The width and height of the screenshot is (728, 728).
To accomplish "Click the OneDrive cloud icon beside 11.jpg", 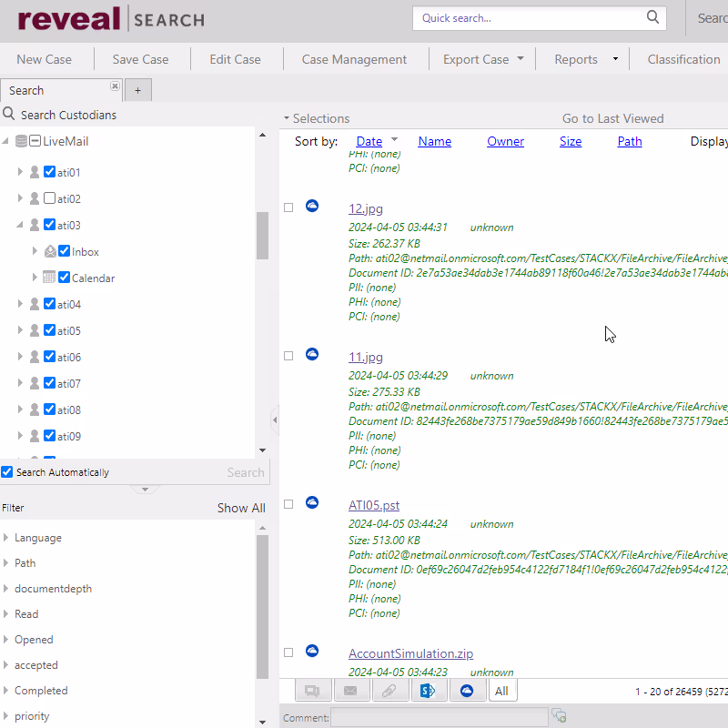I will click(x=312, y=354).
